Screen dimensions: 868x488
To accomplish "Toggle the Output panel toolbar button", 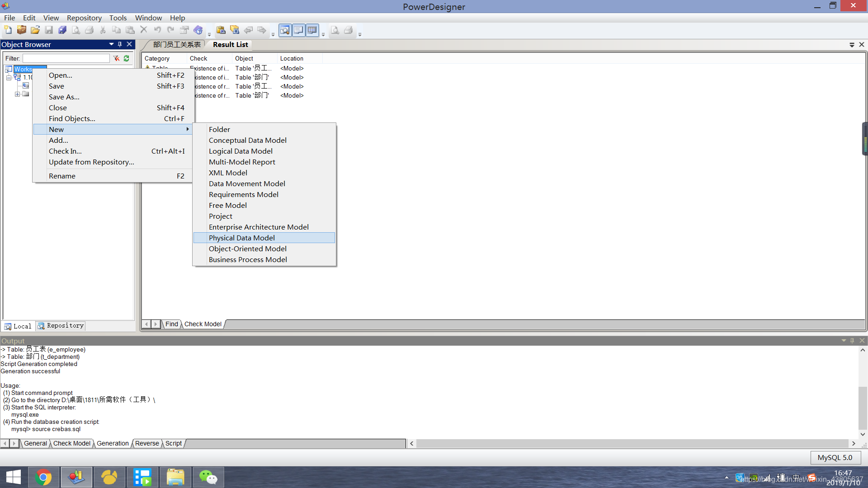I will point(298,30).
